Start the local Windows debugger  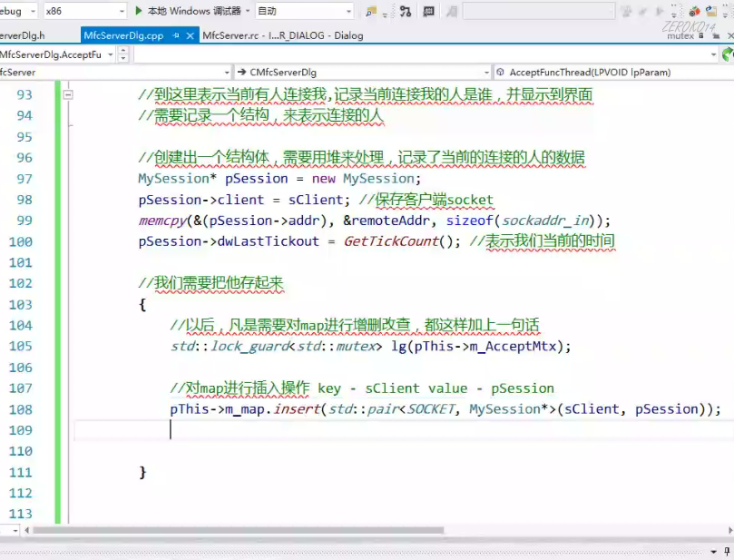(x=189, y=11)
